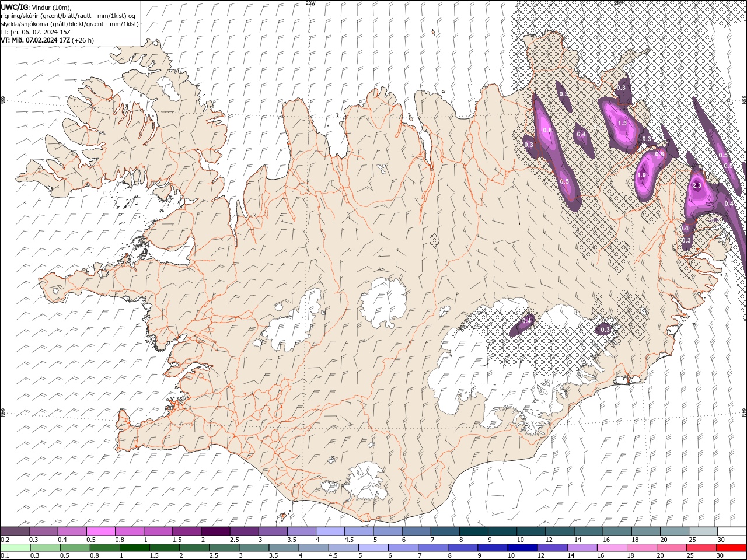
Task: Click the 'slydda/snjókoma' legend description line
Action: 69,24
